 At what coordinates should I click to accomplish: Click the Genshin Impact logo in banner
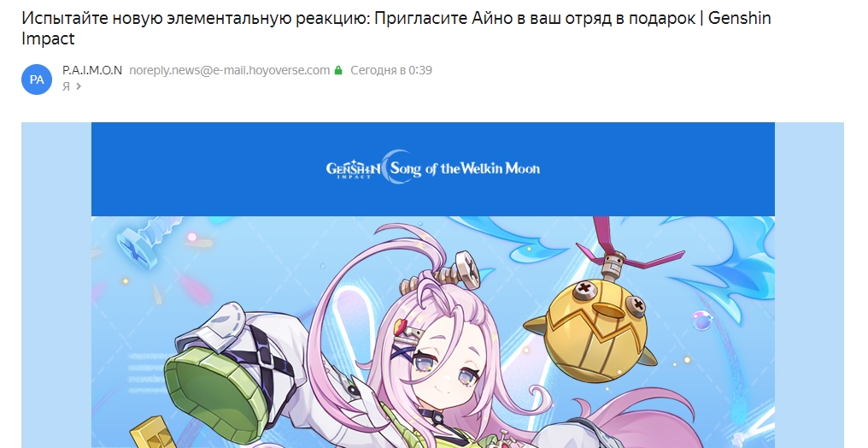[353, 169]
